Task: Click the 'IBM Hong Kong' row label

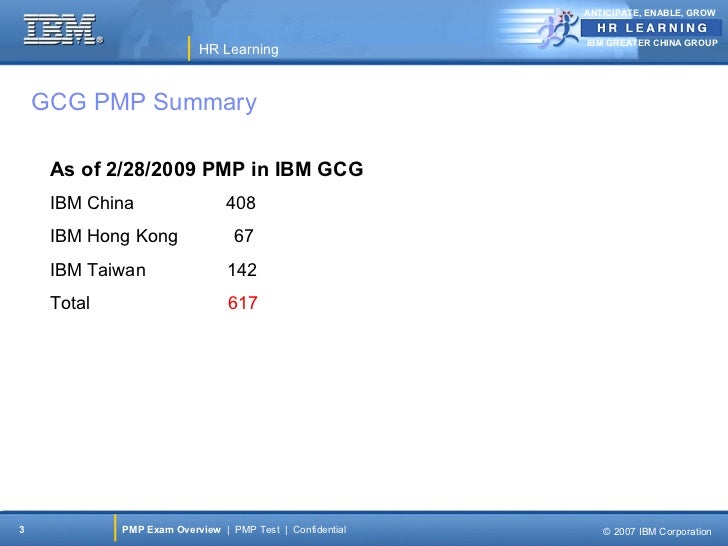Action: click(114, 236)
